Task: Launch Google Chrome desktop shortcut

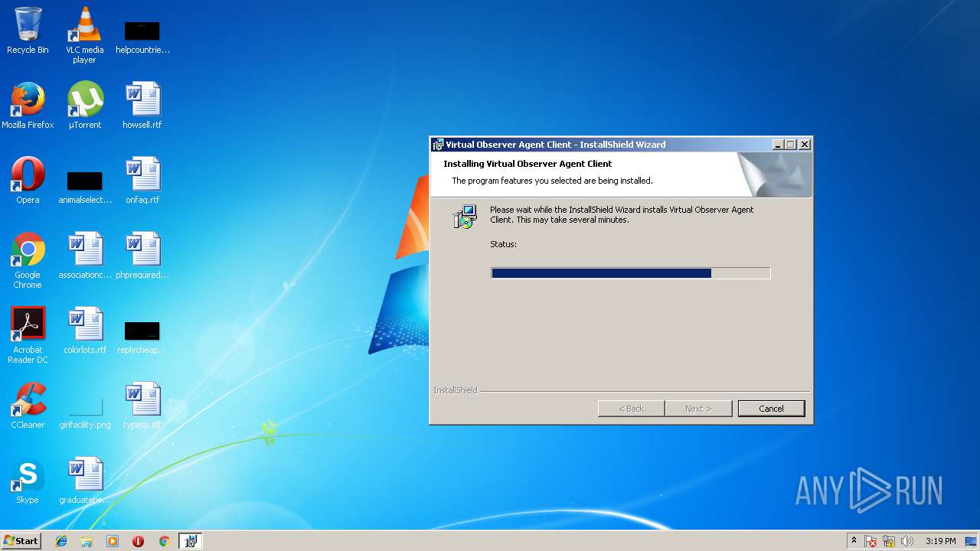Action: tap(28, 260)
